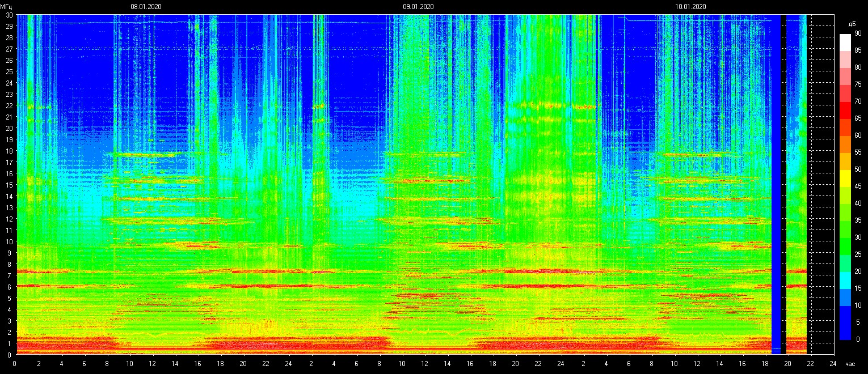Click the МГц frequency axis label
868x374 pixels.
coord(7,7)
